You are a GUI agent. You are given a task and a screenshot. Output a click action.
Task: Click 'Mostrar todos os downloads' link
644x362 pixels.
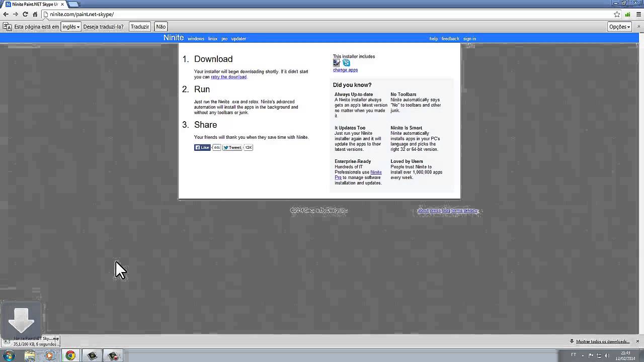[x=602, y=341]
